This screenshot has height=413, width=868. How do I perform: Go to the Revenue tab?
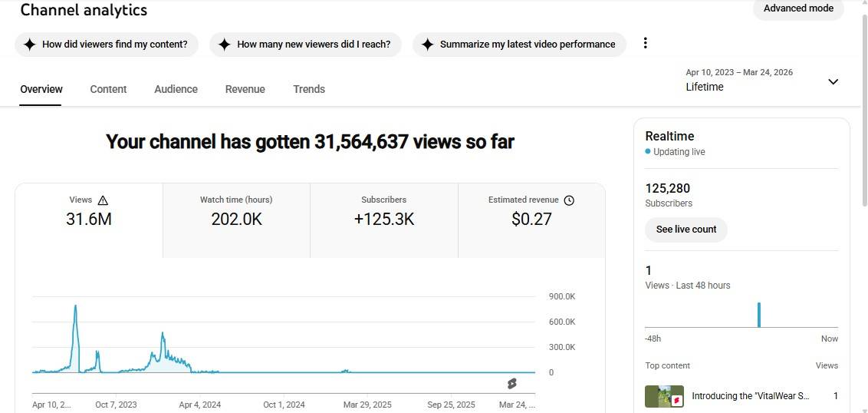click(x=245, y=89)
